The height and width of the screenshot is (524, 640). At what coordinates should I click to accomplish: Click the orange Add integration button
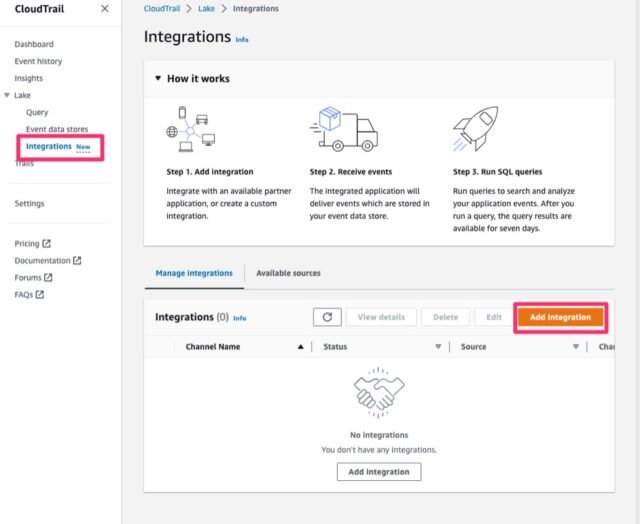560,317
